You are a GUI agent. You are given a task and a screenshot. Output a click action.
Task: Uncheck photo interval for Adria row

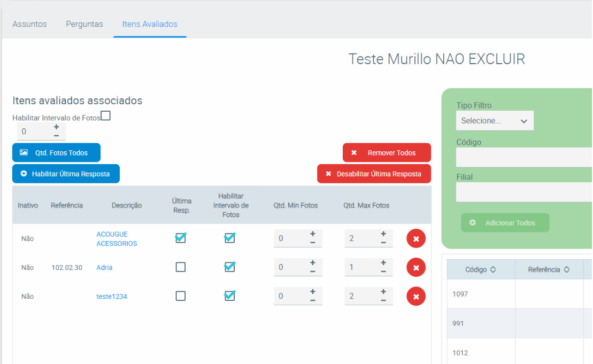229,267
